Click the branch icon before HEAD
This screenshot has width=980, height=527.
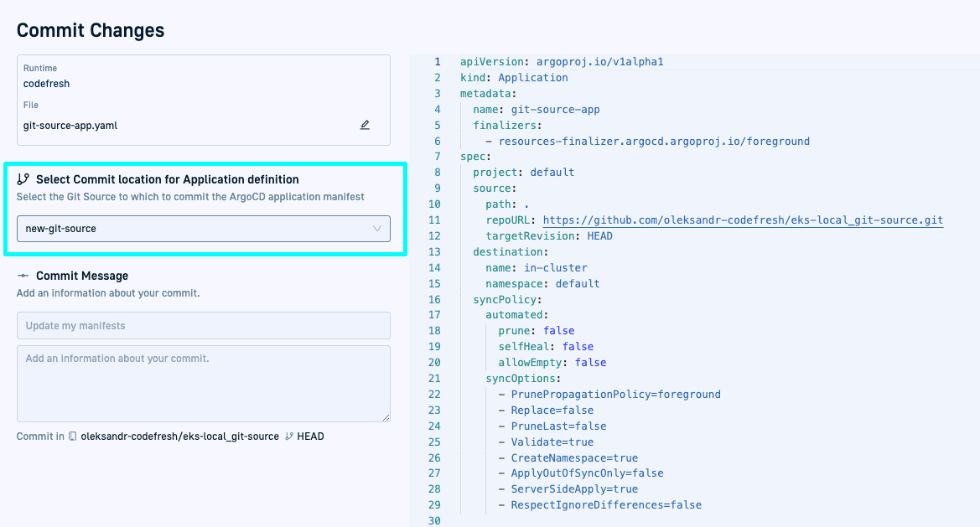[x=289, y=437]
